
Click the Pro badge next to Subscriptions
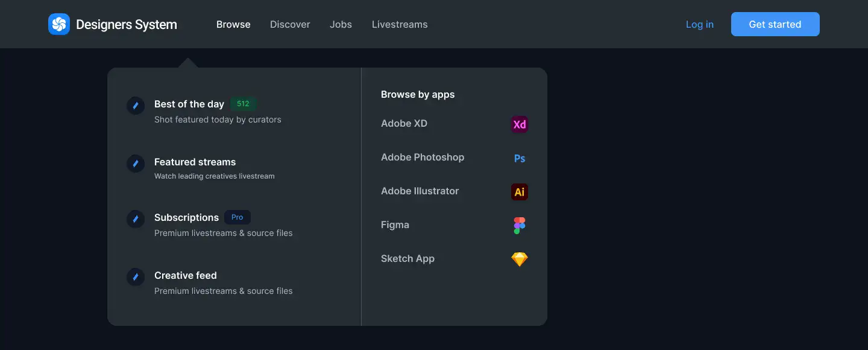click(237, 217)
